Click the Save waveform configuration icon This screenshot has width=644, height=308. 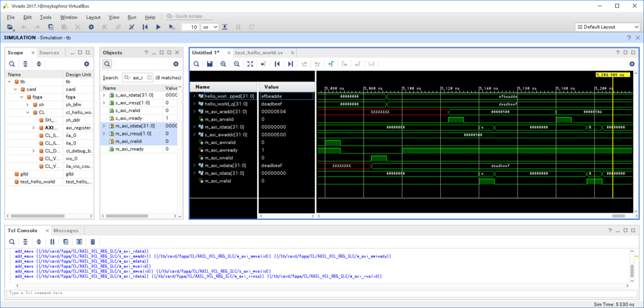coord(209,63)
